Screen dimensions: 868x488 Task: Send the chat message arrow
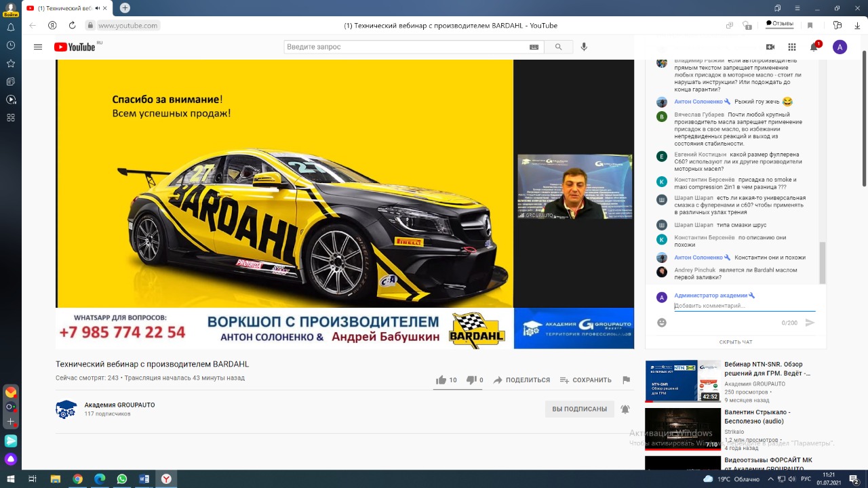coord(810,323)
